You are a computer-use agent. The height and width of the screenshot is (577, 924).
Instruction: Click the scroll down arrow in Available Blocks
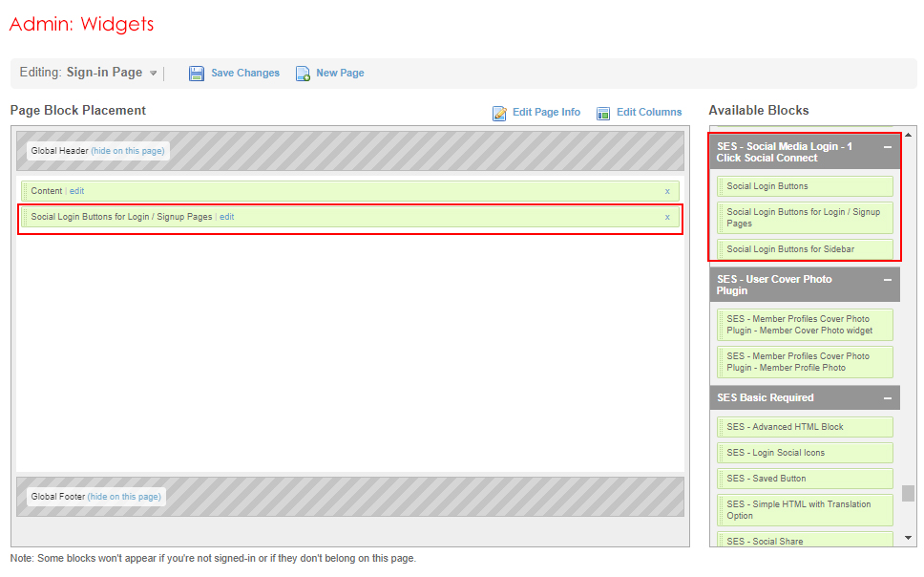pyautogui.click(x=908, y=538)
